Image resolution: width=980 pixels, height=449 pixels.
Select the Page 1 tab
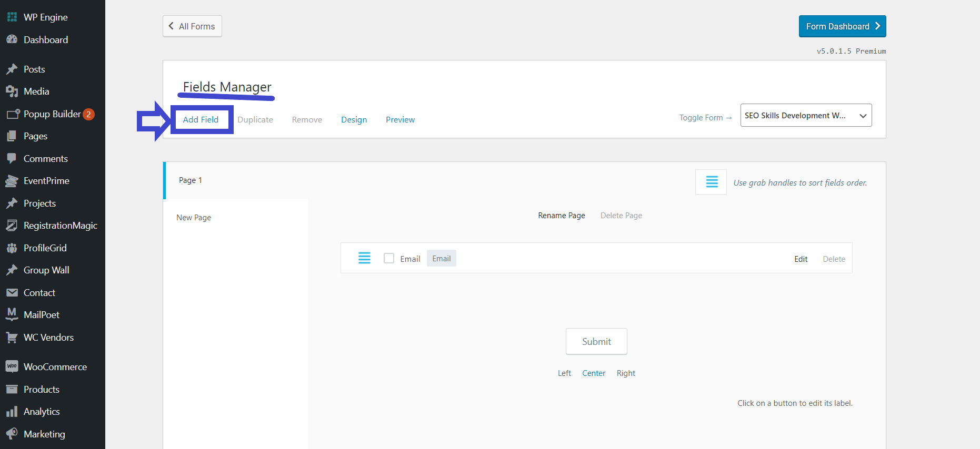click(191, 180)
